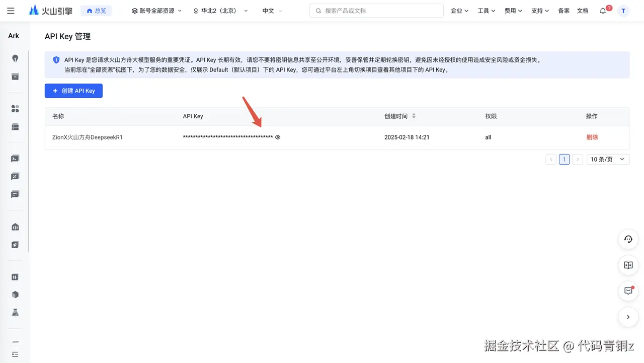644x363 pixels.
Task: Click the light bulb sidebar icon
Action: 15,58
